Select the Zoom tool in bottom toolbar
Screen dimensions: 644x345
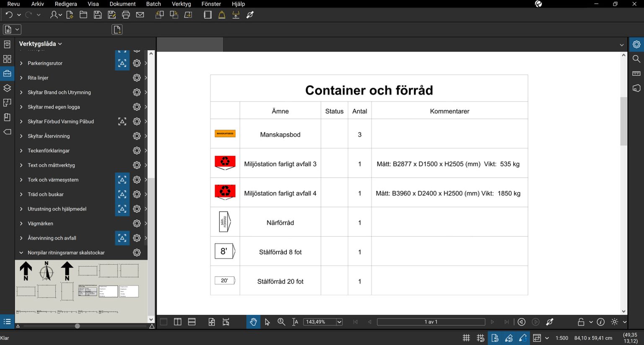281,322
